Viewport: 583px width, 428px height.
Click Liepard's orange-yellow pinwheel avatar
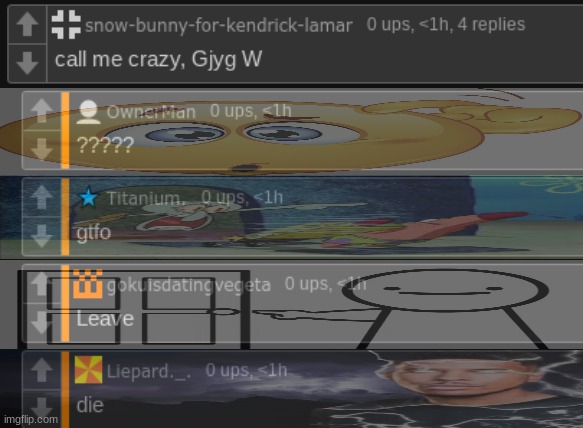coord(88,370)
